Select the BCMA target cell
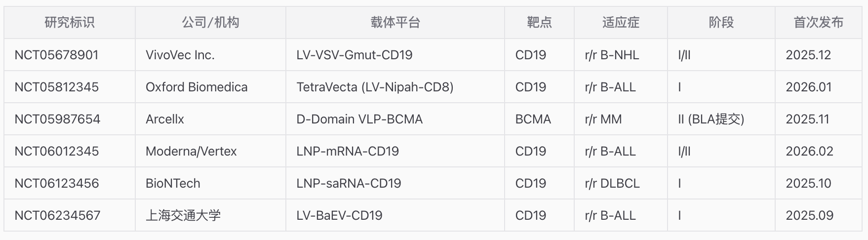The height and width of the screenshot is (240, 868). (x=533, y=119)
